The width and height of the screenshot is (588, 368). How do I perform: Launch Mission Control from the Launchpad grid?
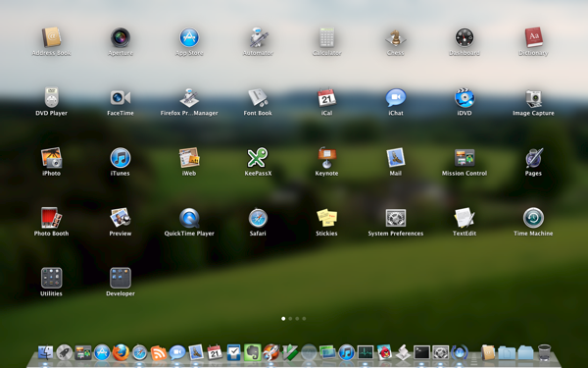coord(465,158)
